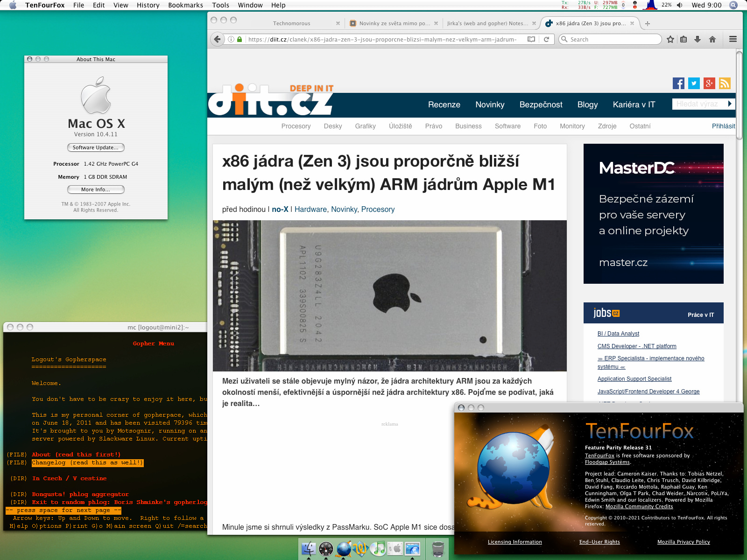The height and width of the screenshot is (560, 747).
Task: Click the Hledat výraz search field
Action: click(x=698, y=104)
